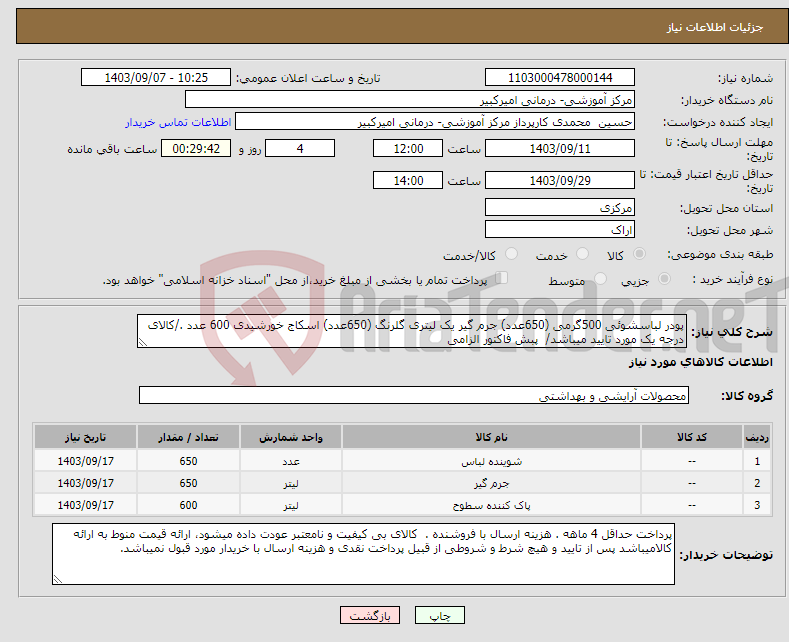Click the product group field محصولات آرایشی و بهداشتی

(414, 395)
